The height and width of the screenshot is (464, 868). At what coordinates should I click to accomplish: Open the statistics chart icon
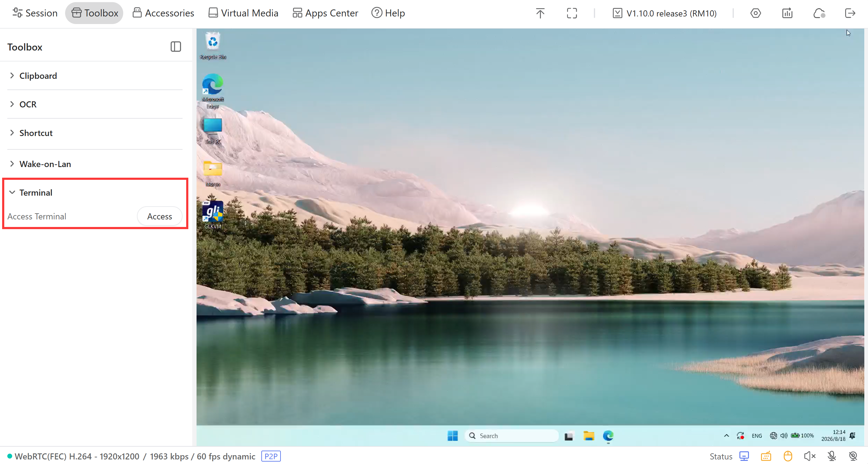[787, 13]
